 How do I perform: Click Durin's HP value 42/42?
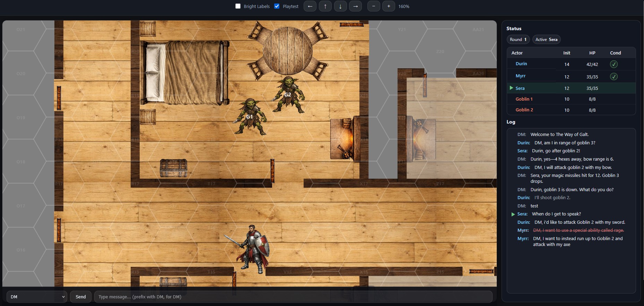click(592, 65)
